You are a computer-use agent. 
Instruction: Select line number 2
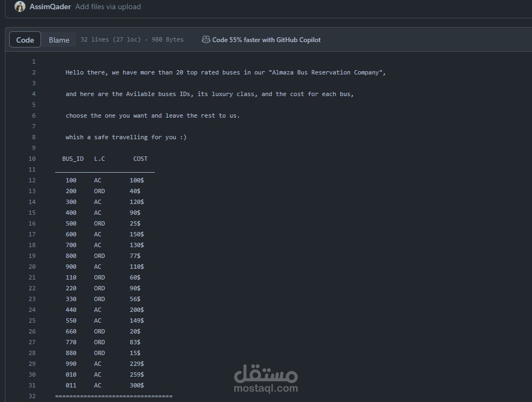pyautogui.click(x=33, y=72)
